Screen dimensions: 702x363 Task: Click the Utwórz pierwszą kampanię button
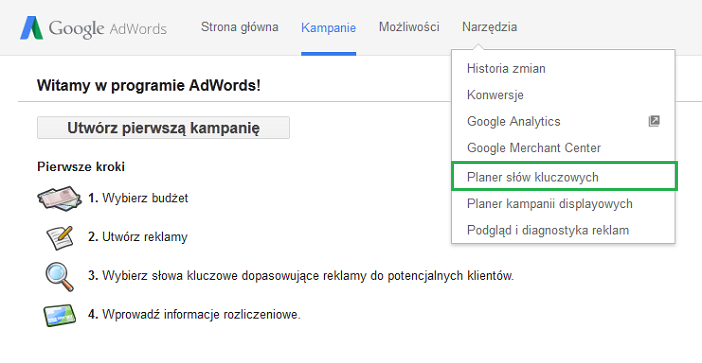click(x=163, y=128)
